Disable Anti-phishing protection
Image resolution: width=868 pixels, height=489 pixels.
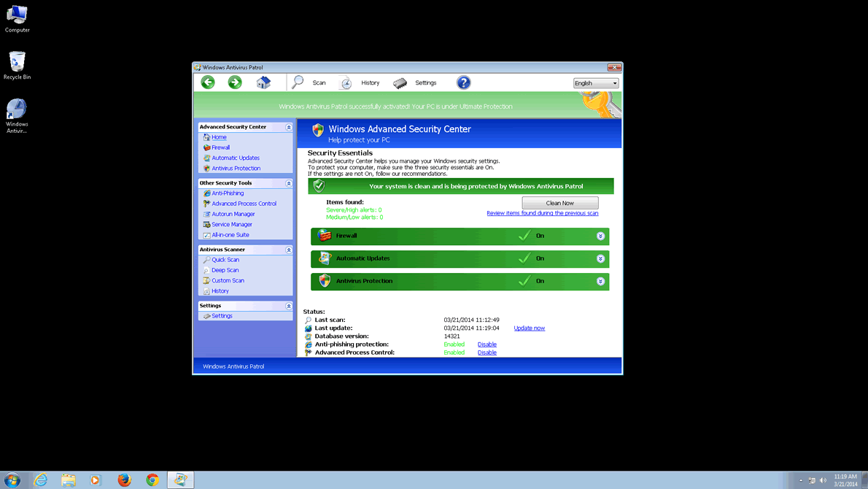click(x=487, y=344)
